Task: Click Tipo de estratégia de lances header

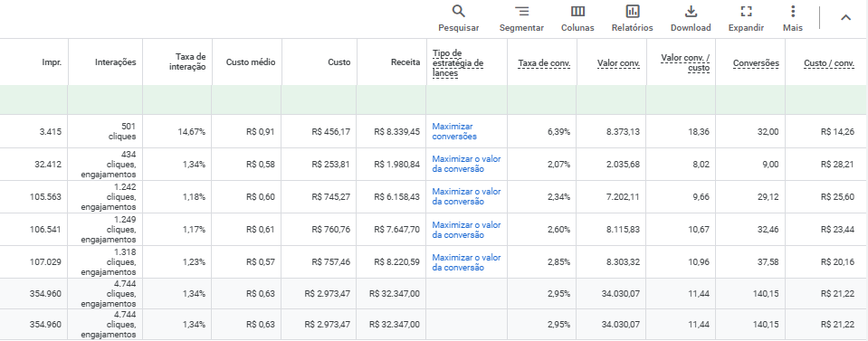Action: coord(458,62)
